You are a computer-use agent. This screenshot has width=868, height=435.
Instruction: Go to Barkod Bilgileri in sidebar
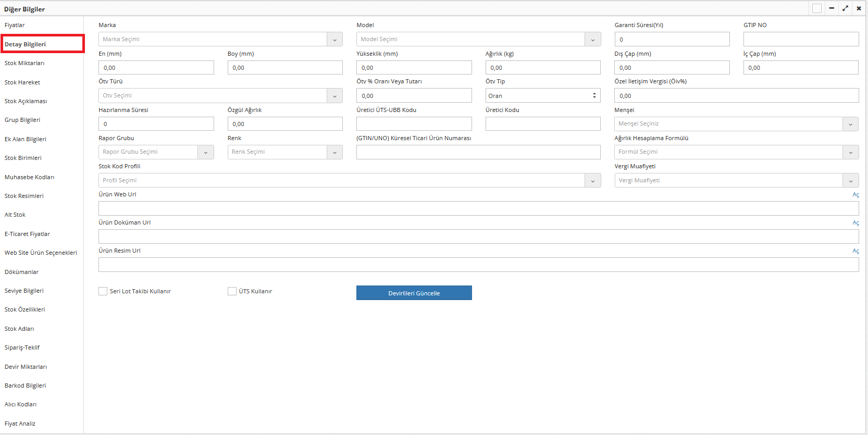click(x=26, y=386)
